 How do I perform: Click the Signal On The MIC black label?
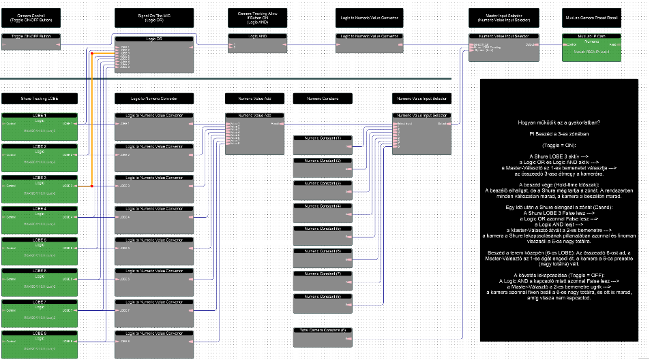tap(154, 18)
